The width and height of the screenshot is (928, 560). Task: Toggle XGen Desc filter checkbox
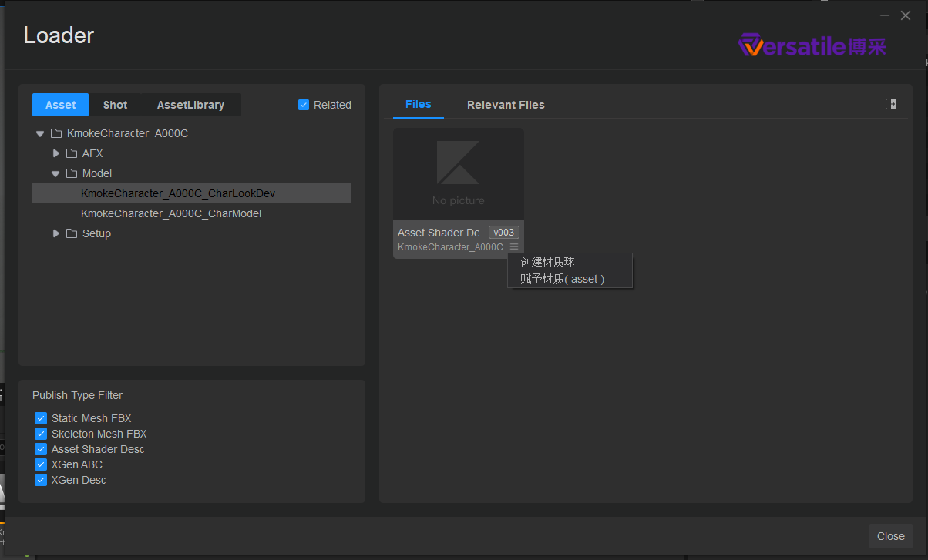click(41, 480)
